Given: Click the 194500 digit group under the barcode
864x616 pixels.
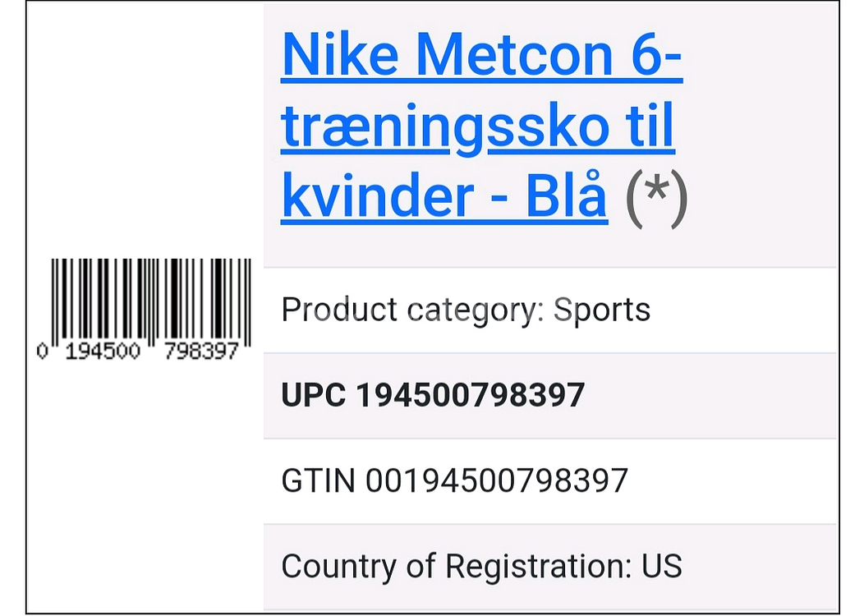Looking at the screenshot, I should pos(103,352).
